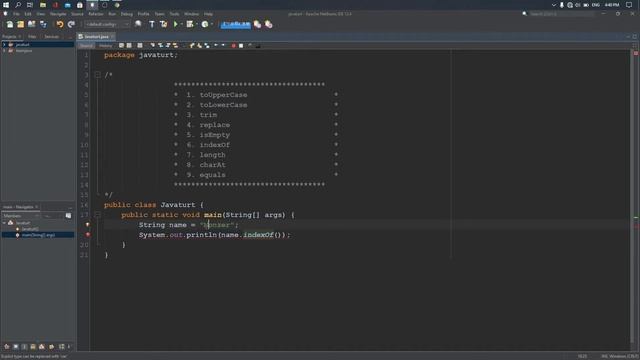Toggle the fourth Navigator filter button
640x360 pixels.
tap(33, 347)
